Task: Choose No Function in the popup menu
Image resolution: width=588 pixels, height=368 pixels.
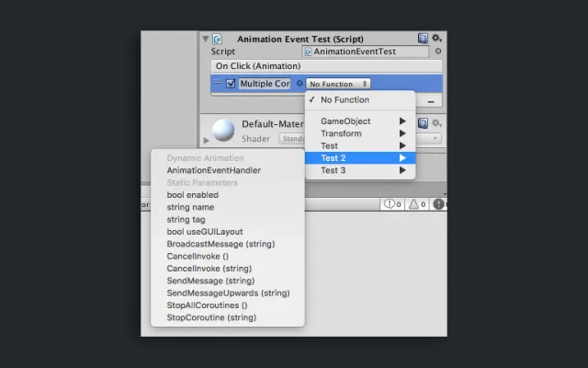Action: 360,100
